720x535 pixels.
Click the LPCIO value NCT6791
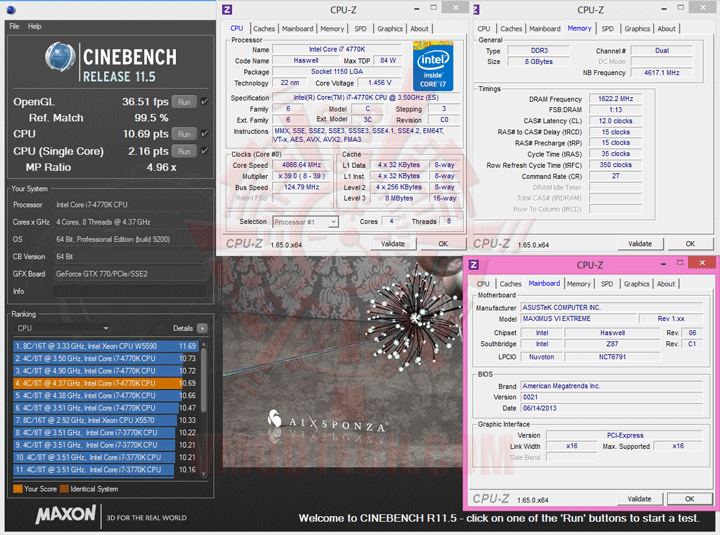tap(612, 357)
